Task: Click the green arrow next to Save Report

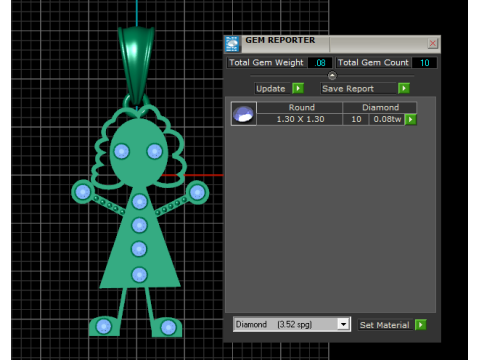Action: coord(404,88)
